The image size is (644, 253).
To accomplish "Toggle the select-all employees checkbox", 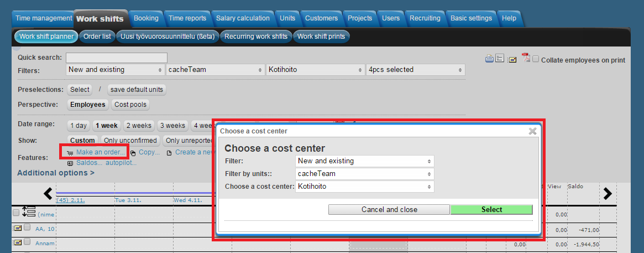I will point(16,213).
